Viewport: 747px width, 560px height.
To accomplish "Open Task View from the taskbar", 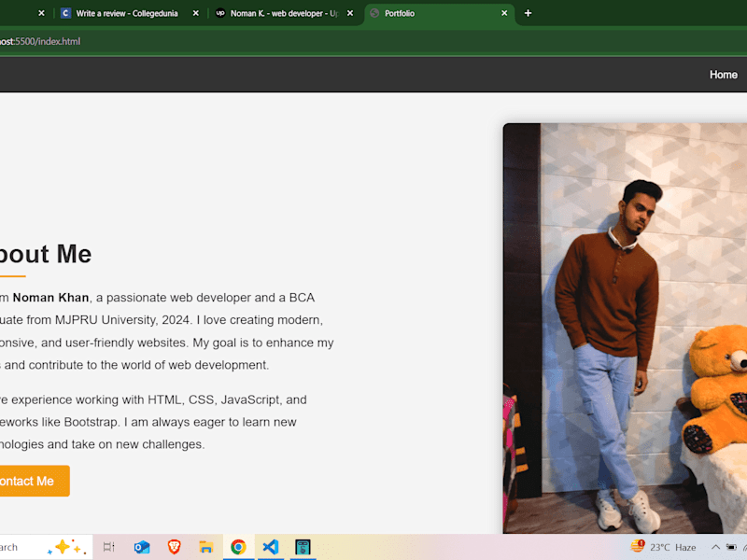I will (109, 547).
